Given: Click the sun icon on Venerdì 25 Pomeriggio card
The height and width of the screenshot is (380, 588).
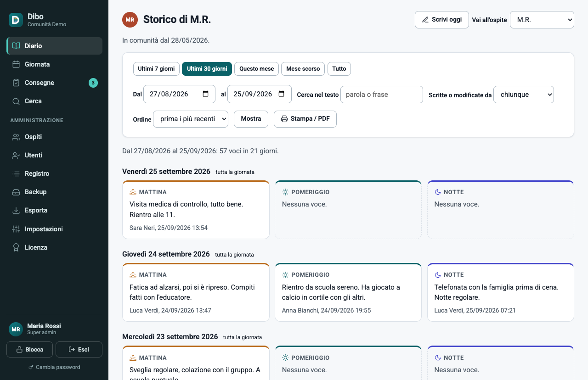Looking at the screenshot, I should click(285, 192).
